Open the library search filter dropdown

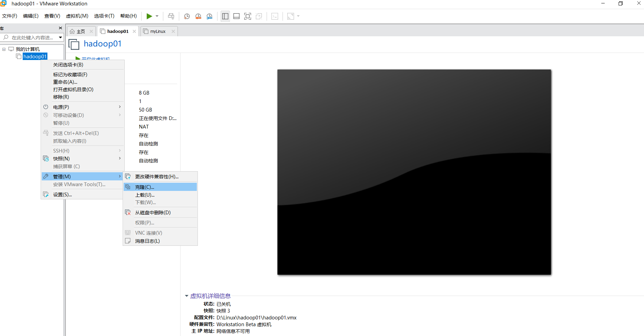tap(60, 38)
